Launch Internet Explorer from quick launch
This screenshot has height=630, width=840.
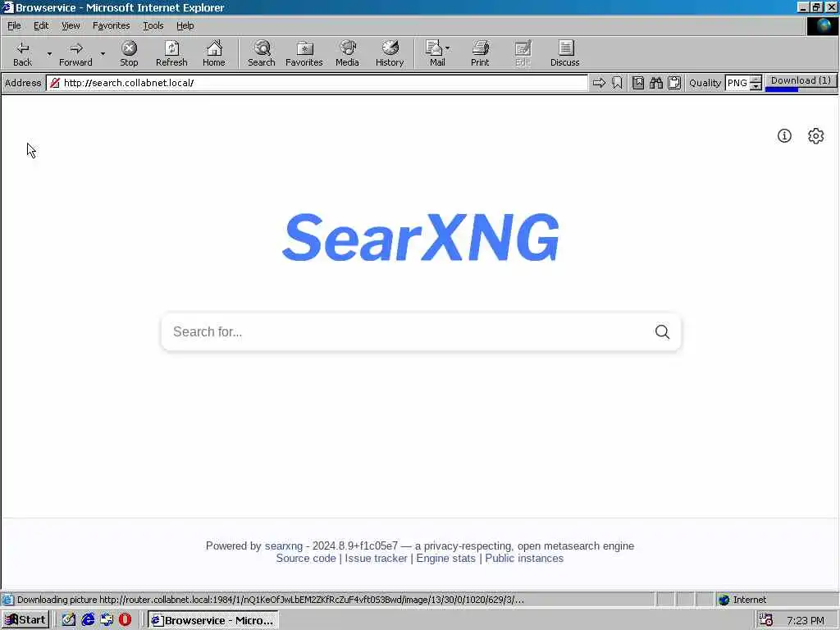coord(88,620)
